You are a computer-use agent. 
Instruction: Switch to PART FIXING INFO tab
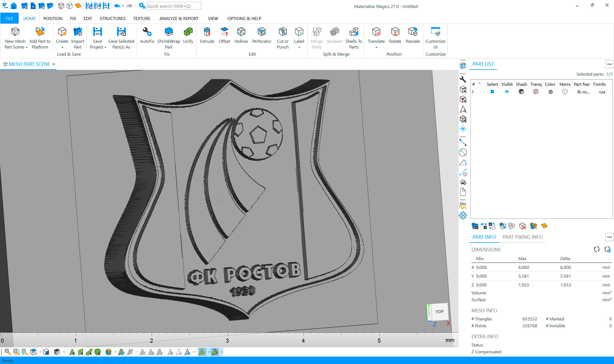tap(522, 237)
